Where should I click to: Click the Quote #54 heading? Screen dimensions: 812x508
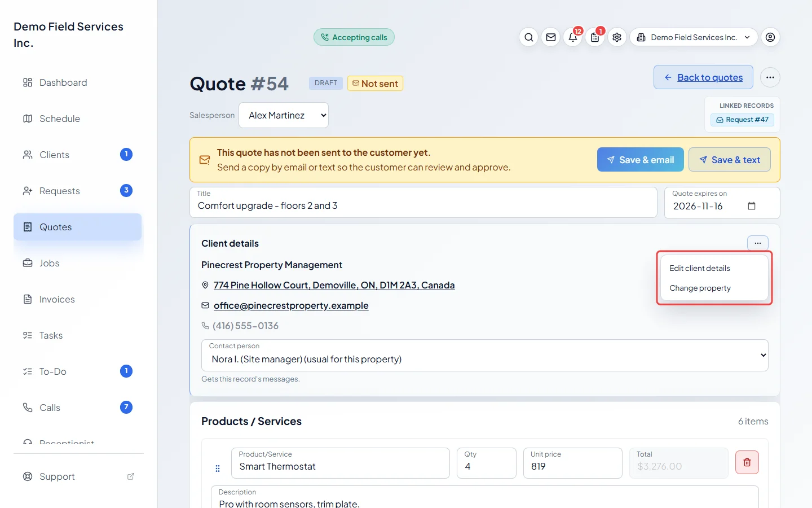(239, 84)
